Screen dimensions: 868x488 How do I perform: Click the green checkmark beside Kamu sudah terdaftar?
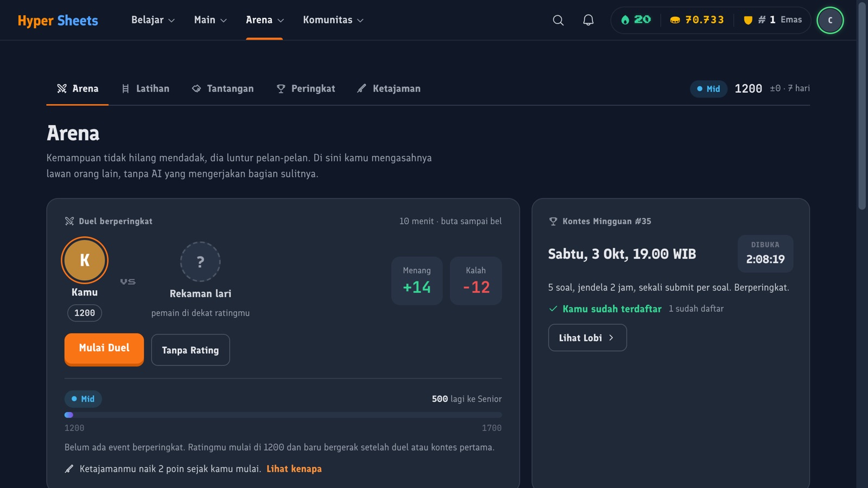point(553,309)
